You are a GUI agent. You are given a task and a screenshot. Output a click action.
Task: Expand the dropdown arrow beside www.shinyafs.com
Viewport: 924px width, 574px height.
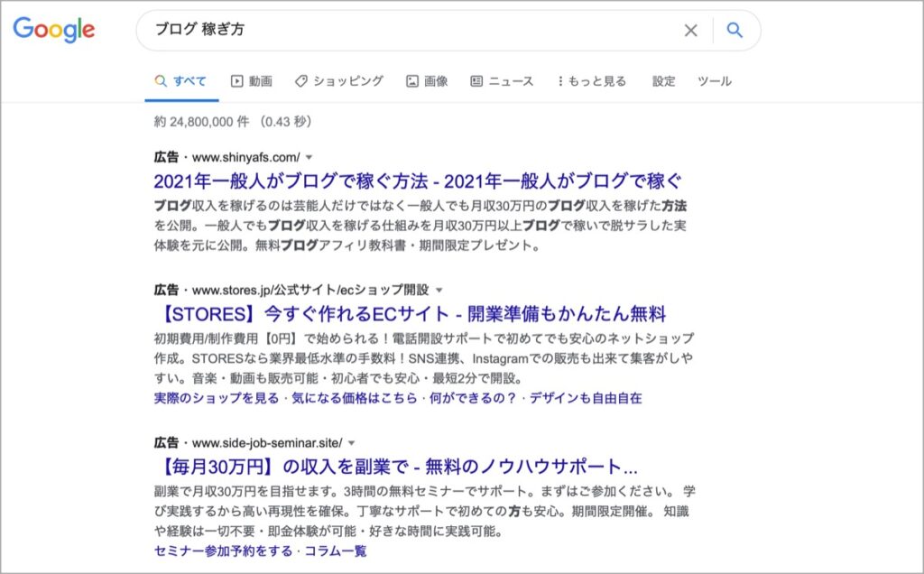click(309, 157)
